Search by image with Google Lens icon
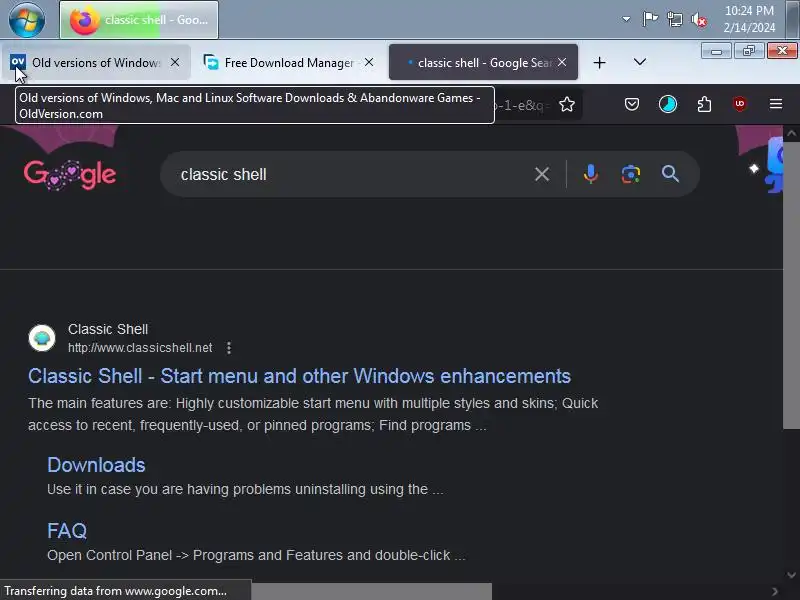This screenshot has height=600, width=800. click(631, 174)
